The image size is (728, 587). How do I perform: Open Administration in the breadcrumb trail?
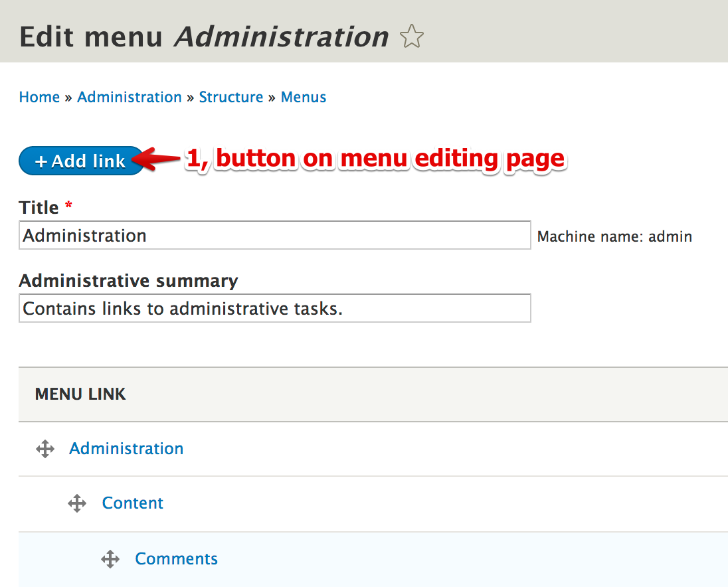click(130, 97)
